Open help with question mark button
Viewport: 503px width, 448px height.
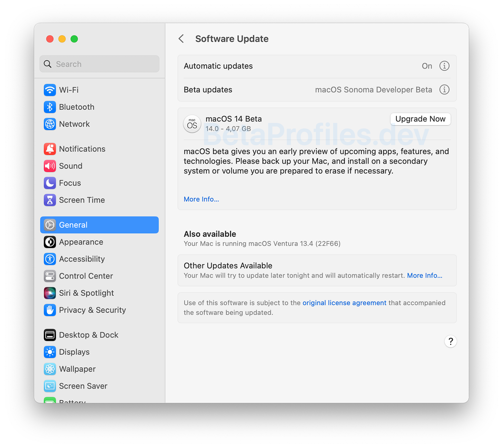coord(451,341)
